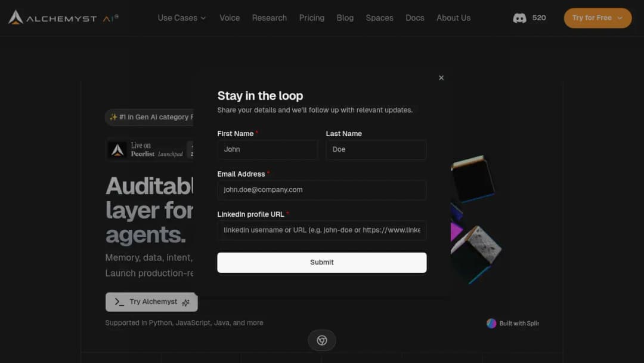
Task: Click the terminal icon on Try Alchemyst
Action: pyautogui.click(x=119, y=302)
